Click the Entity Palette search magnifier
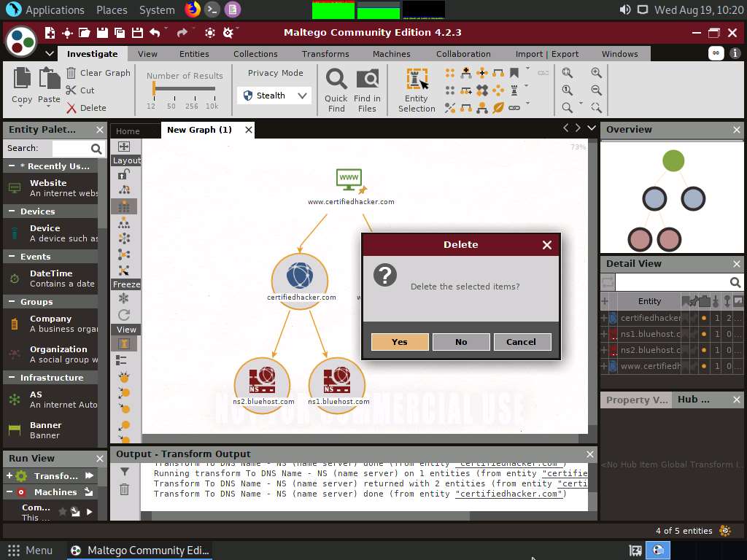The width and height of the screenshot is (747, 560). pos(96,149)
